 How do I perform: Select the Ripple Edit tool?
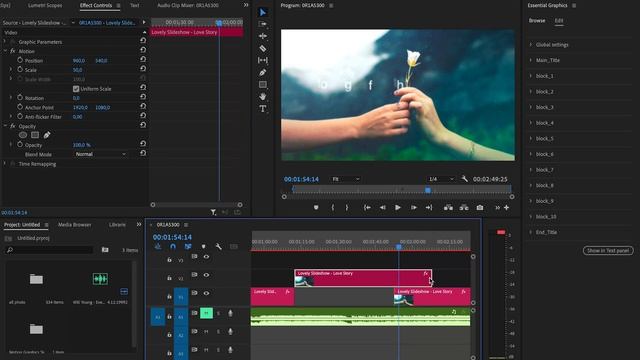pyautogui.click(x=262, y=36)
